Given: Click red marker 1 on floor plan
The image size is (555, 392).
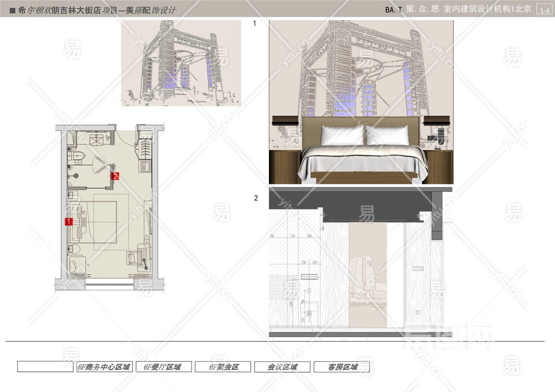Looking at the screenshot, I should click(x=69, y=221).
